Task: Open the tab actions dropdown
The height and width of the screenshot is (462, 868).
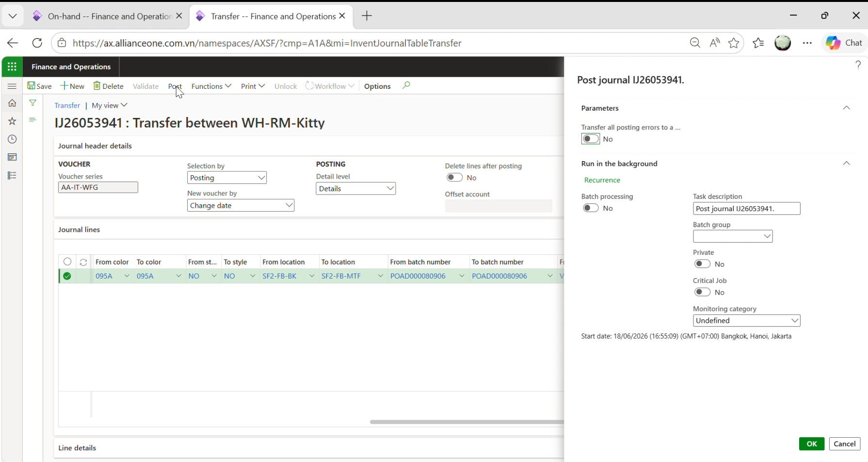Action: [13, 16]
